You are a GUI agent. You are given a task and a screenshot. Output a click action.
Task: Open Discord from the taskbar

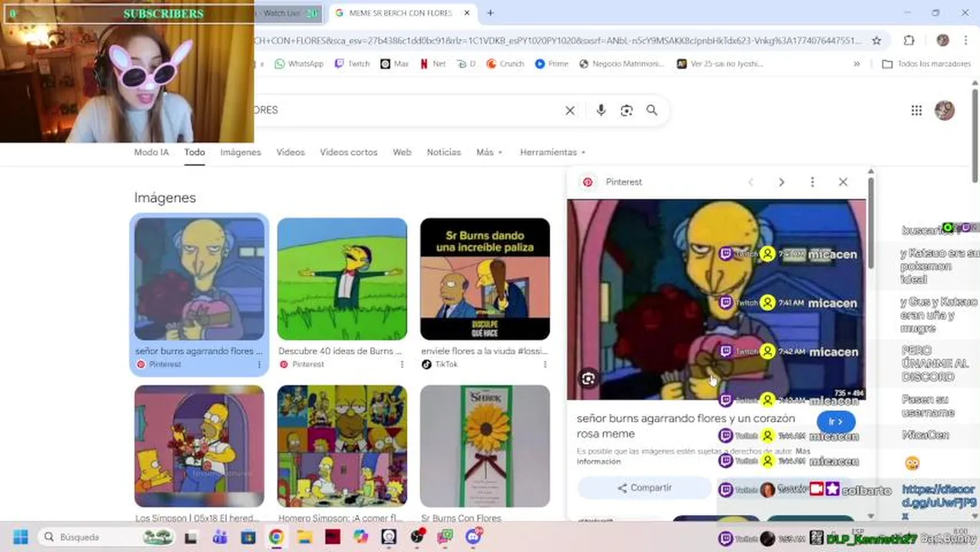pyautogui.click(x=473, y=537)
